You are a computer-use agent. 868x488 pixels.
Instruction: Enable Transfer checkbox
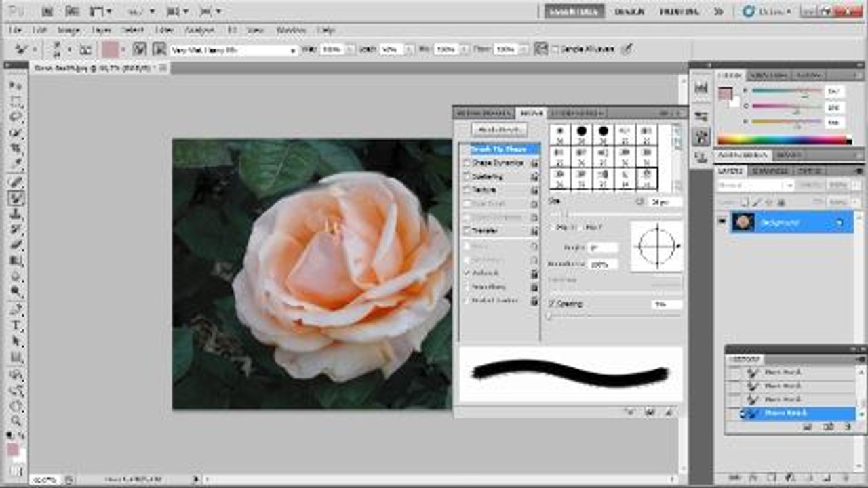[465, 230]
